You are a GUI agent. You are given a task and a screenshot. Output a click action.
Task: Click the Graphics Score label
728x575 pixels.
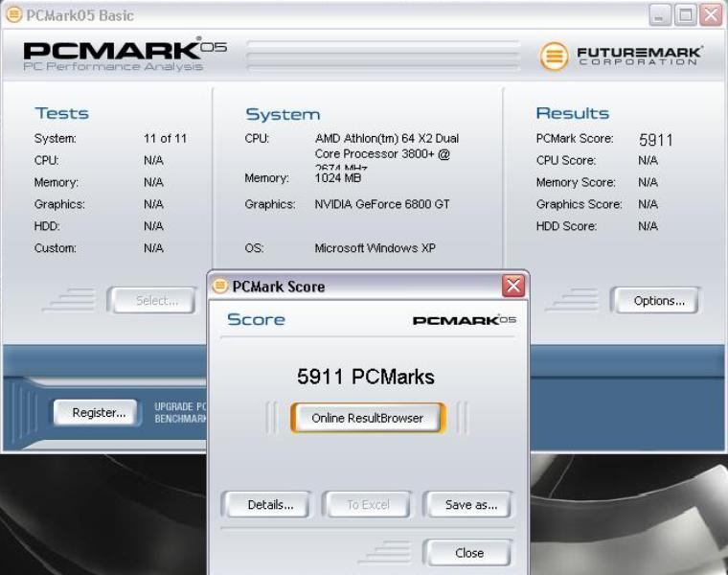(x=579, y=204)
